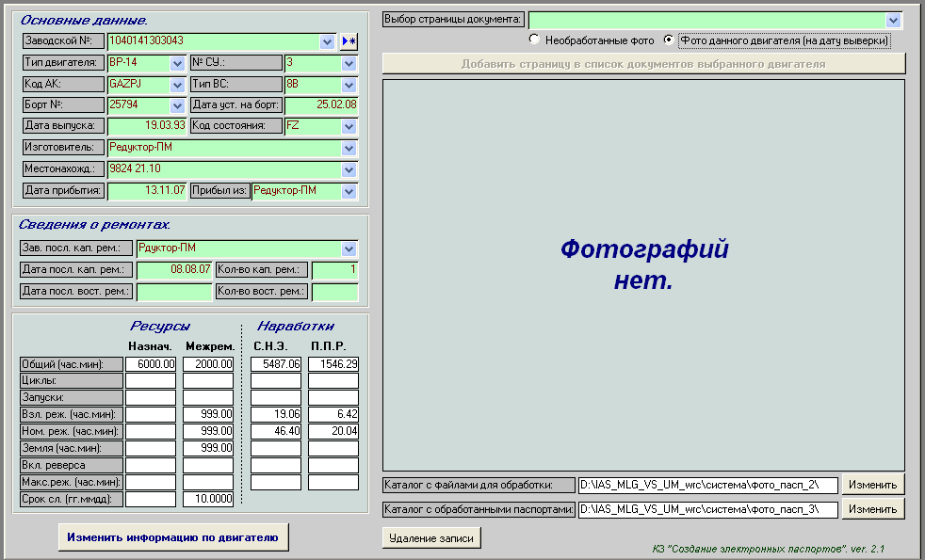Click the Код АК value GAZPJ
Viewport: 925px width, 560px height.
click(x=125, y=84)
